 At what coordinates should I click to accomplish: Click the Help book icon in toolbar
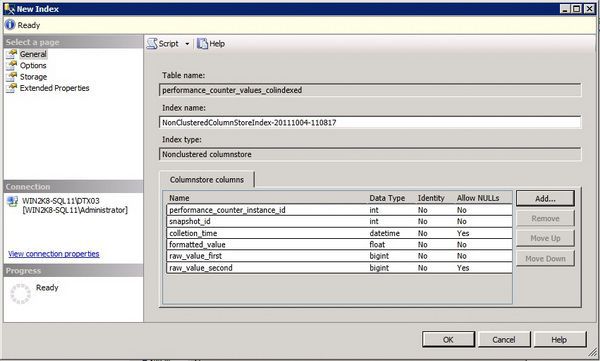pos(202,44)
